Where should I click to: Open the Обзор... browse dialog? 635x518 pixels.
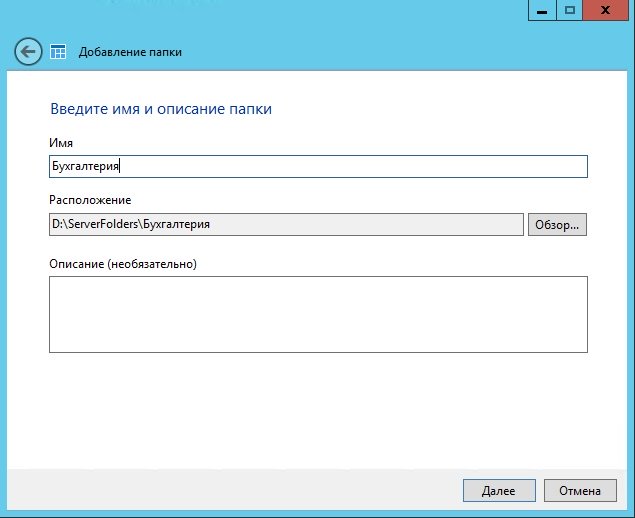pos(557,224)
